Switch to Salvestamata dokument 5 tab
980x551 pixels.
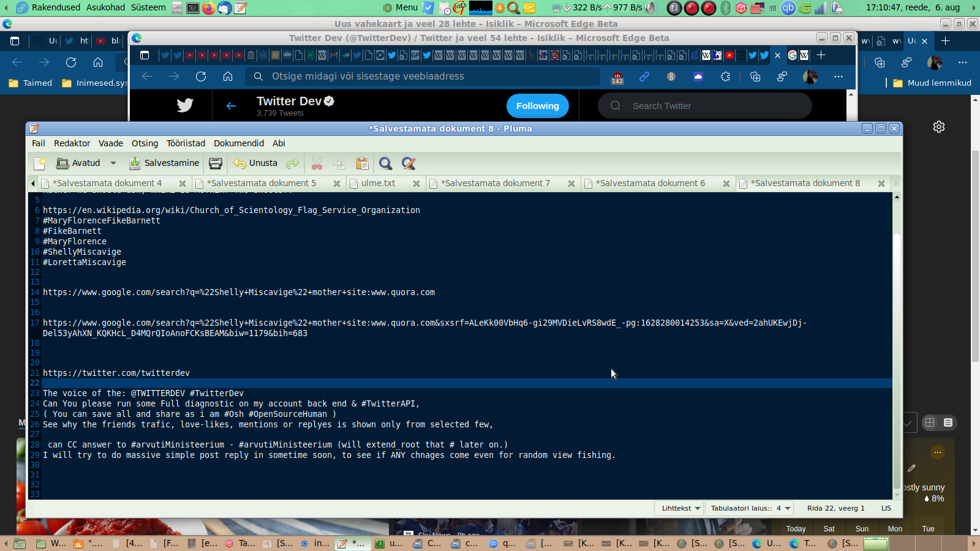tap(262, 183)
